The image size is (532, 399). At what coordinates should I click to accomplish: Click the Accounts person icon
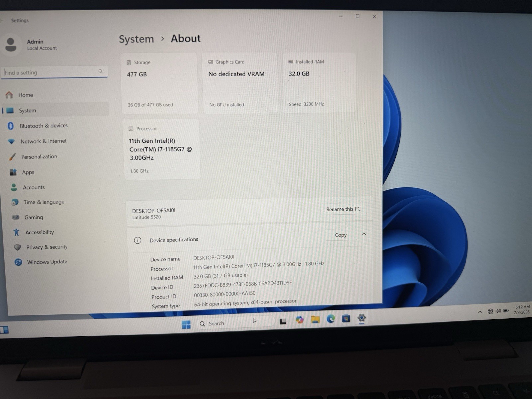(x=14, y=187)
